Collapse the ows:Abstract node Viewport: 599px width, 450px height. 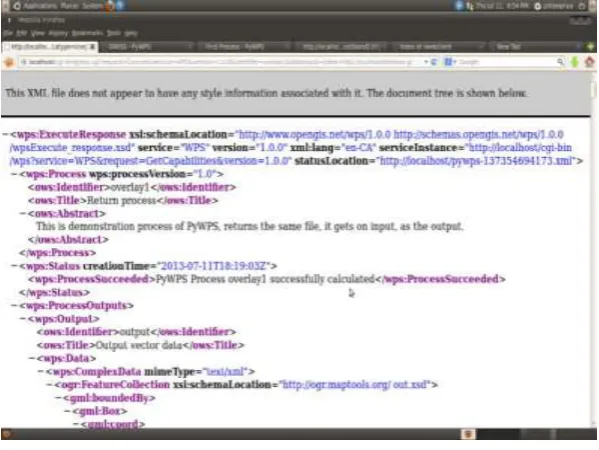point(23,214)
